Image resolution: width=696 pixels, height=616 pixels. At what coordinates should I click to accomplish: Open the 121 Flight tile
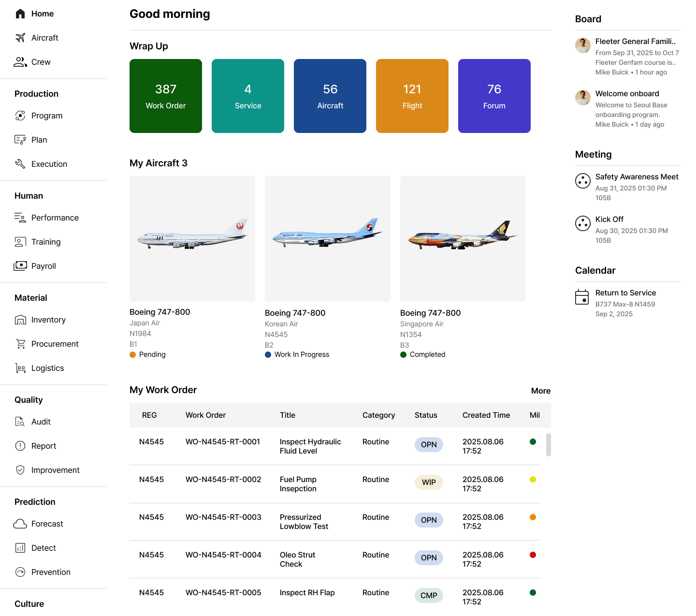click(x=412, y=96)
